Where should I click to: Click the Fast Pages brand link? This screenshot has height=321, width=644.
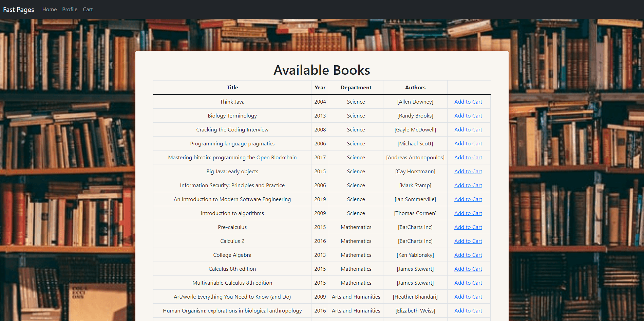click(x=18, y=10)
